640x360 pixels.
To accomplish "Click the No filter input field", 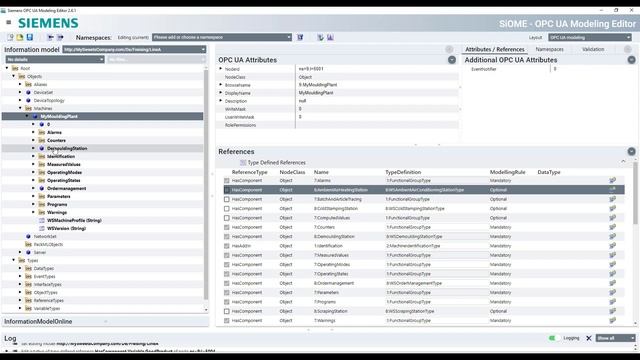I will 156,60.
